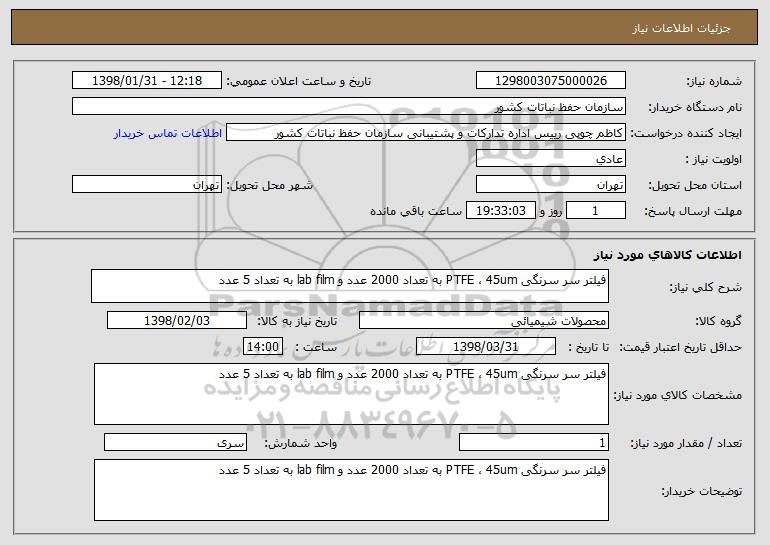770x545 pixels.
Task: Click the label استان محل تحویل
Action: 695,186
